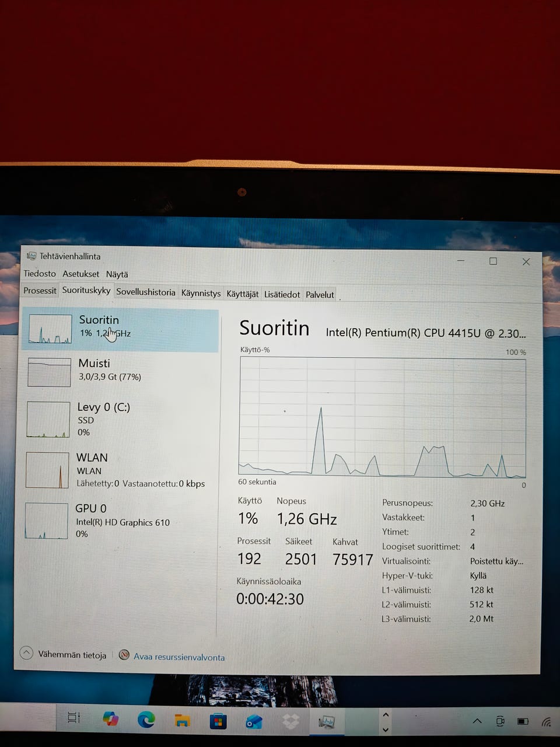Open the Asetukset menu

point(81,274)
